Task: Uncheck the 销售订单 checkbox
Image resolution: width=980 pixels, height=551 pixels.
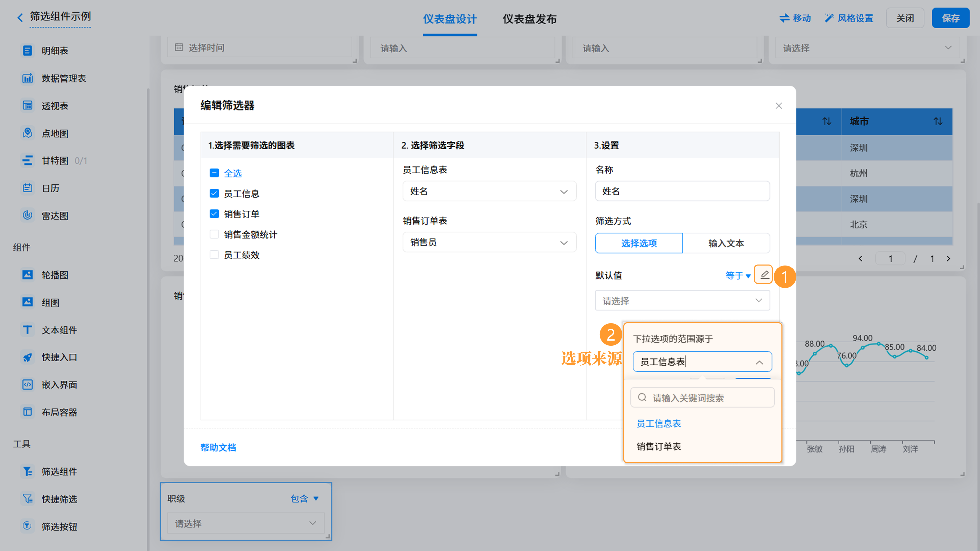Action: [x=214, y=213]
